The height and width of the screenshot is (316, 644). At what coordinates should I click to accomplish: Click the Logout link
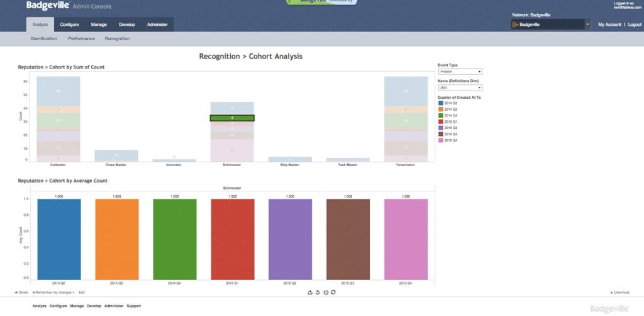coord(635,25)
